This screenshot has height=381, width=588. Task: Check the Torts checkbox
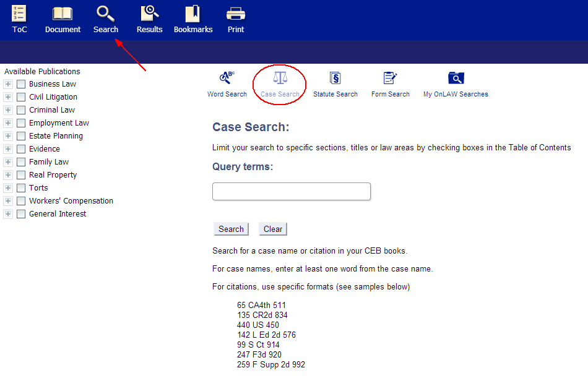tap(21, 187)
